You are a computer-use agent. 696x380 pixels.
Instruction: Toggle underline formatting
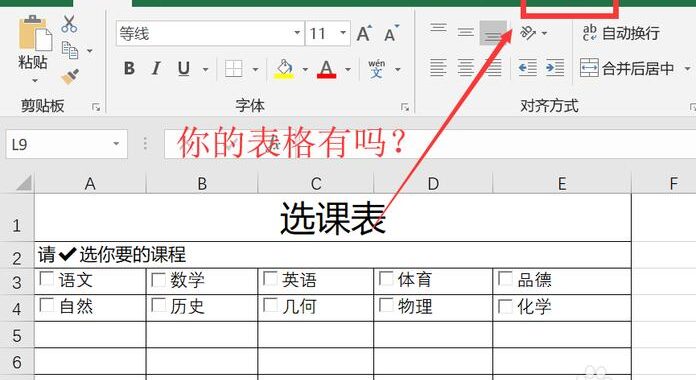click(184, 68)
